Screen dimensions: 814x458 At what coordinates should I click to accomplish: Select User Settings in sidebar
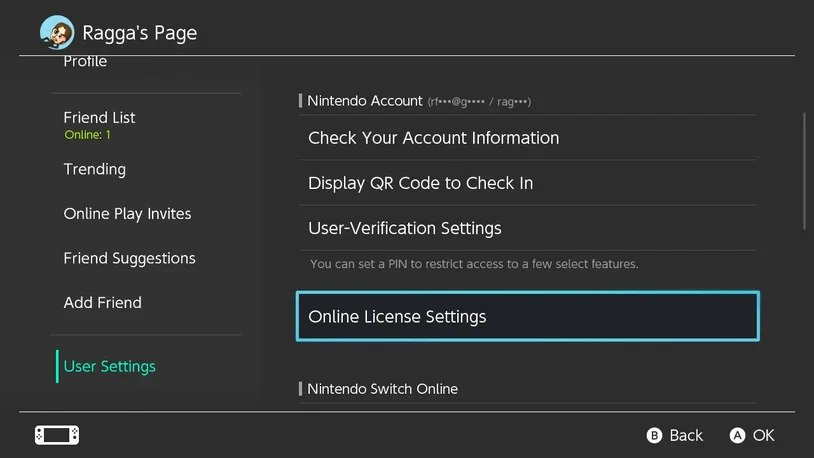[x=110, y=367]
